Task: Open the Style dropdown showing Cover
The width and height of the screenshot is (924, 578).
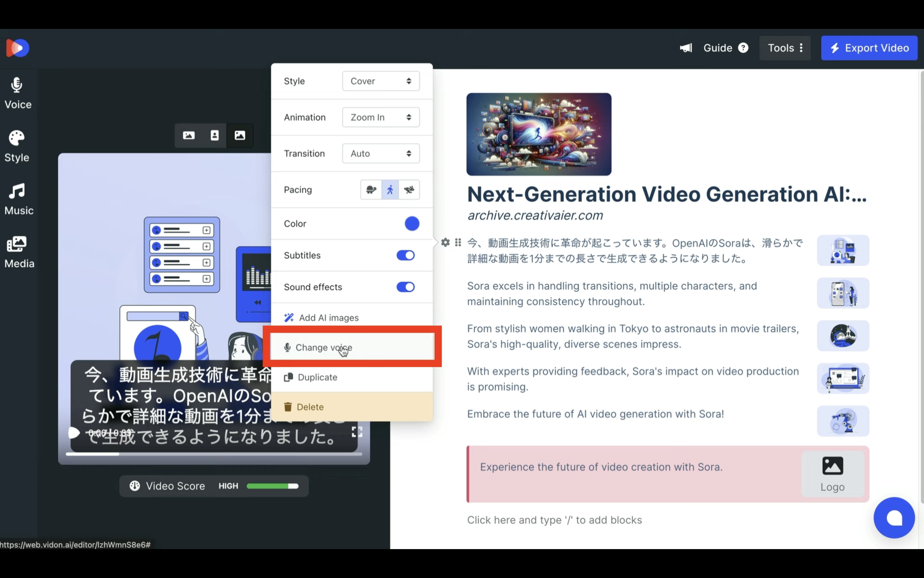Action: pyautogui.click(x=381, y=81)
